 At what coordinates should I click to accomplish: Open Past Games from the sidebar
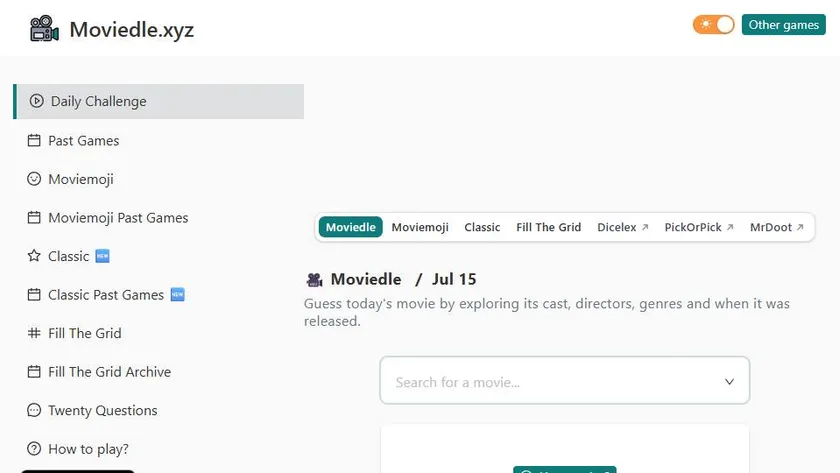(84, 140)
